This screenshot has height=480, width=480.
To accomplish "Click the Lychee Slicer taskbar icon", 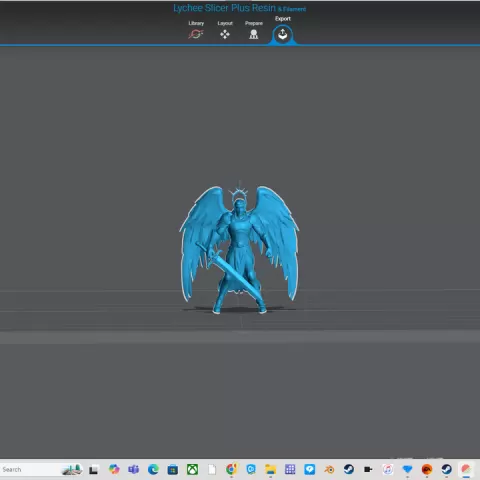I will click(466, 469).
